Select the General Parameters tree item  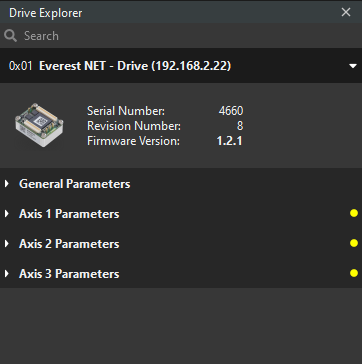(x=181, y=184)
